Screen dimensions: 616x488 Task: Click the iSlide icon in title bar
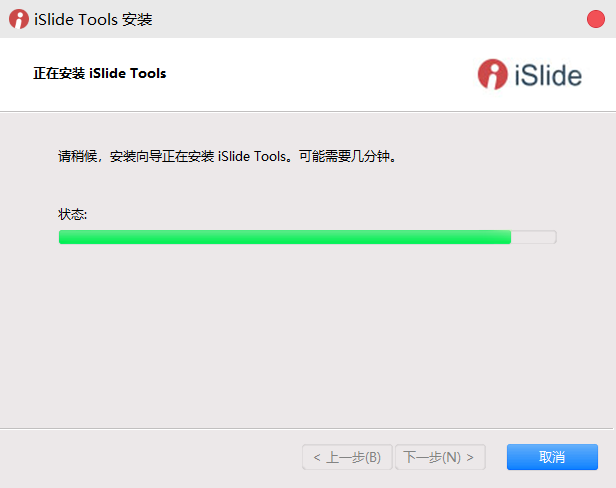18,19
